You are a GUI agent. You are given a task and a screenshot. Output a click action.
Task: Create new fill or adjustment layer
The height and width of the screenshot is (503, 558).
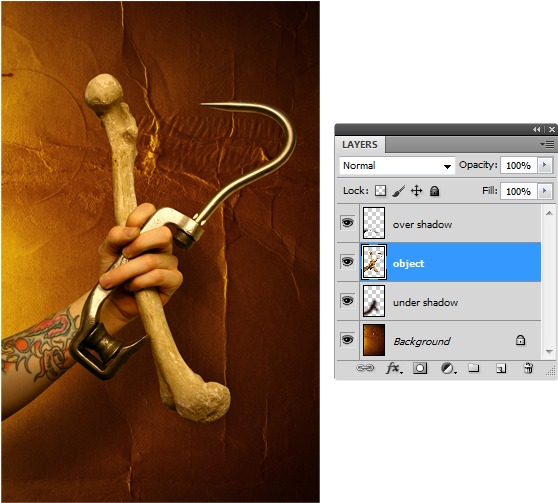448,368
